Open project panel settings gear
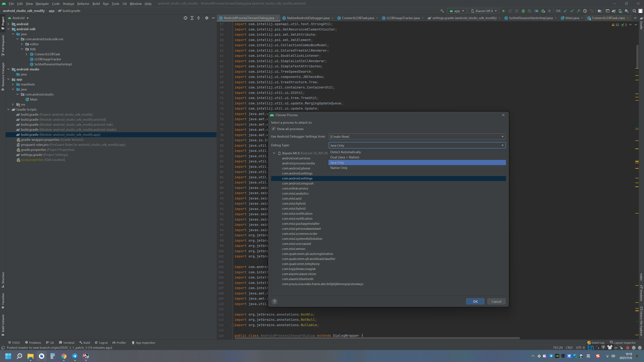 click(206, 18)
